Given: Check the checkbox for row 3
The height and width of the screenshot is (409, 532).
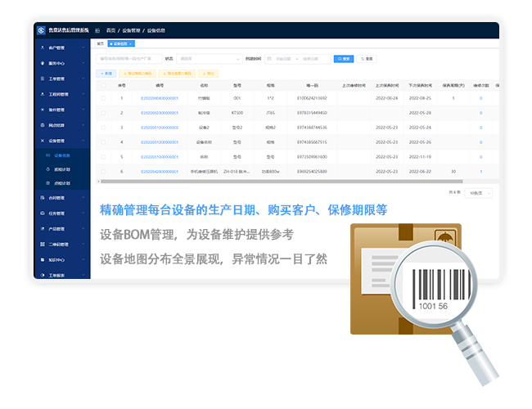Looking at the screenshot, I should click(x=103, y=128).
